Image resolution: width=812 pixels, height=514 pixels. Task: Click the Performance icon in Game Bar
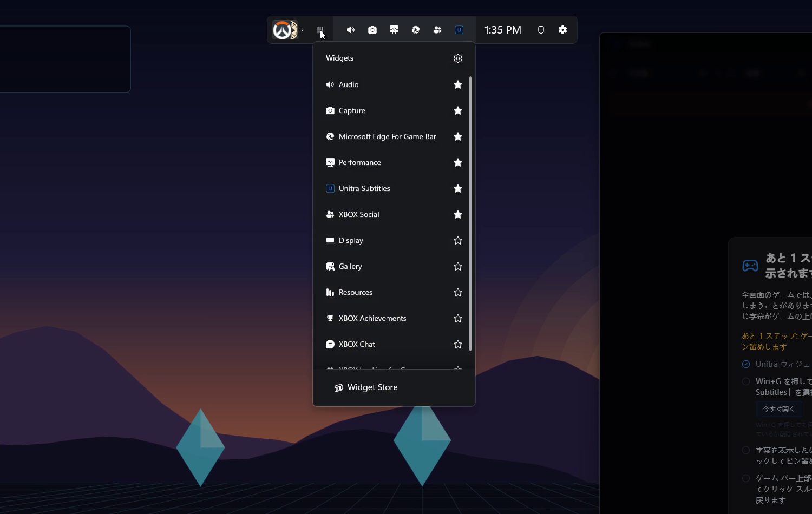[x=394, y=30]
